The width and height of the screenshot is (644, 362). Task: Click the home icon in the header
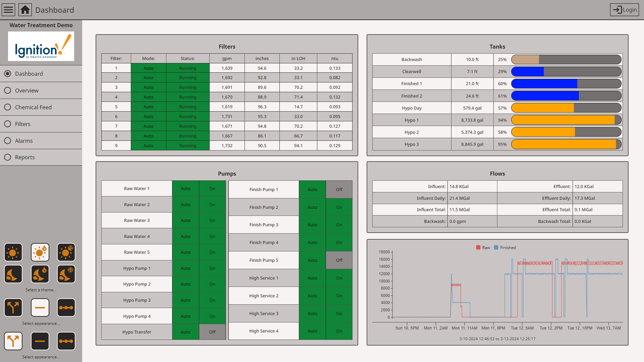(x=25, y=9)
